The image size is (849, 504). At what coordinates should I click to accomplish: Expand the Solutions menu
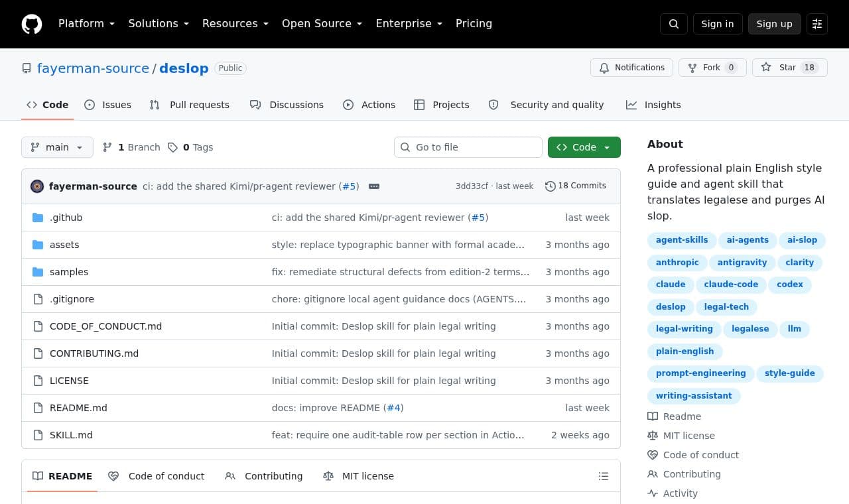tap(159, 24)
